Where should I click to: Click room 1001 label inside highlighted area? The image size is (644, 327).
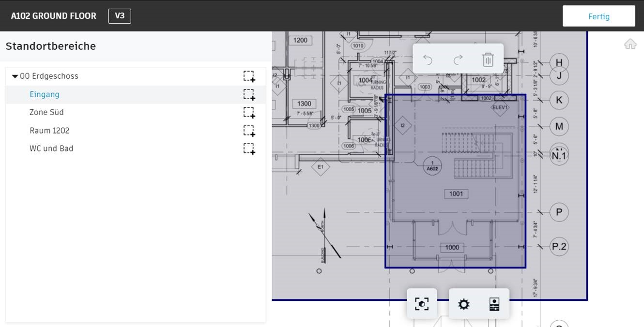456,194
